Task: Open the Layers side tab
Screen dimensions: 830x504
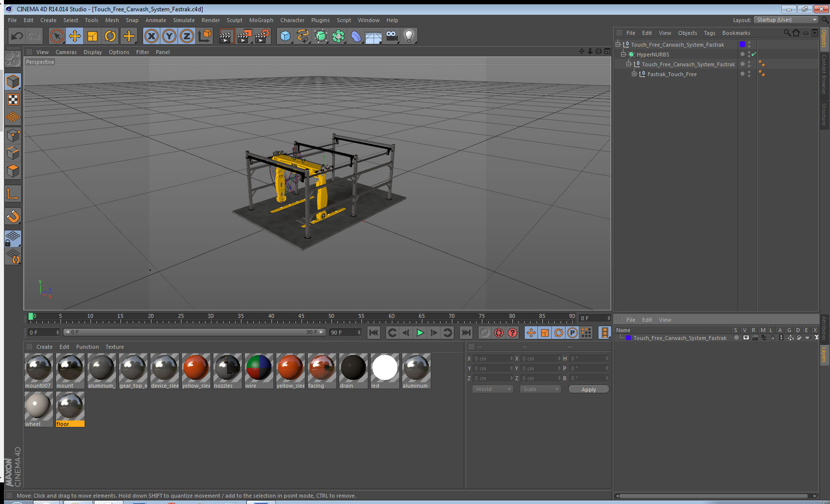Action: pos(824,355)
